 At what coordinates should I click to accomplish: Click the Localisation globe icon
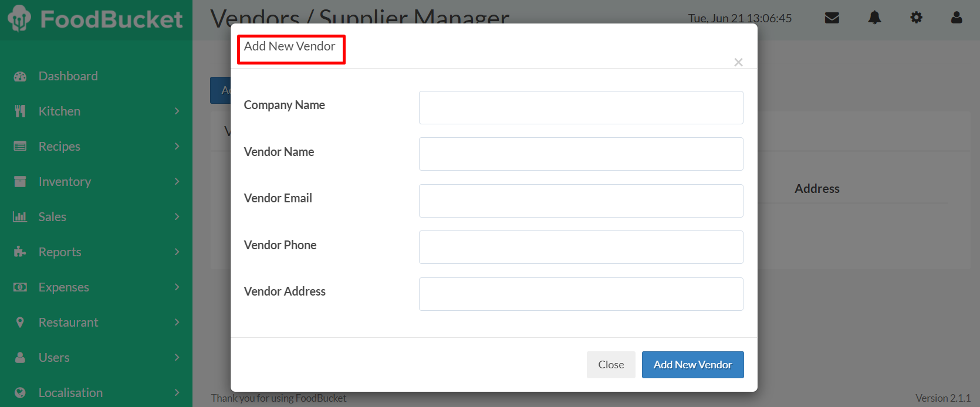(20, 393)
